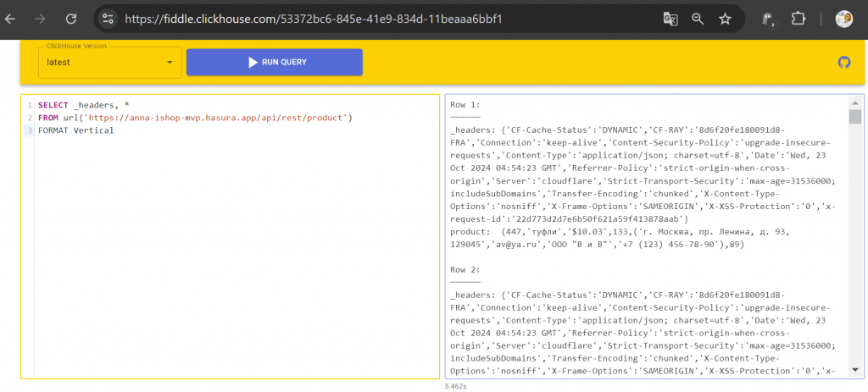Open site information icon in address bar

coord(106,18)
